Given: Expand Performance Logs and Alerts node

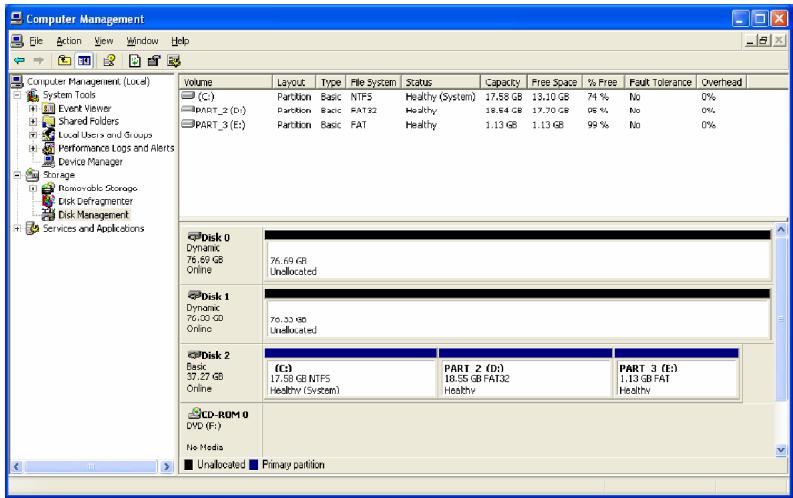Looking at the screenshot, I should tap(33, 148).
